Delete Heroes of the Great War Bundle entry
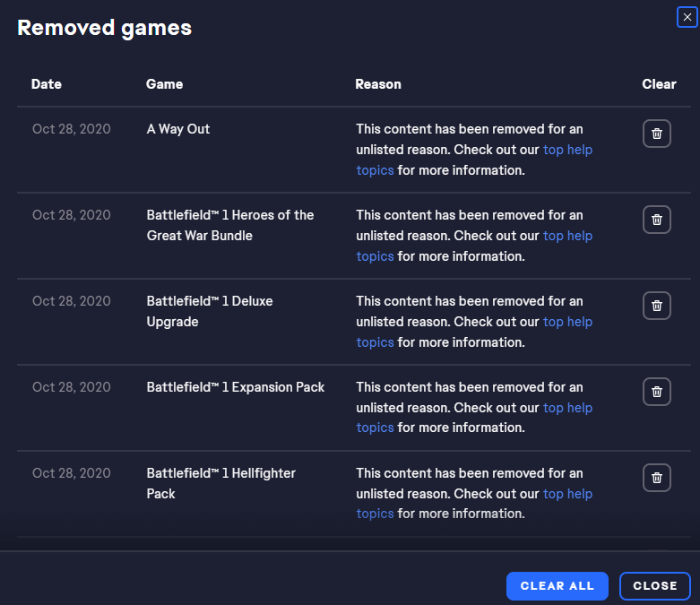The image size is (700, 605). coord(656,220)
